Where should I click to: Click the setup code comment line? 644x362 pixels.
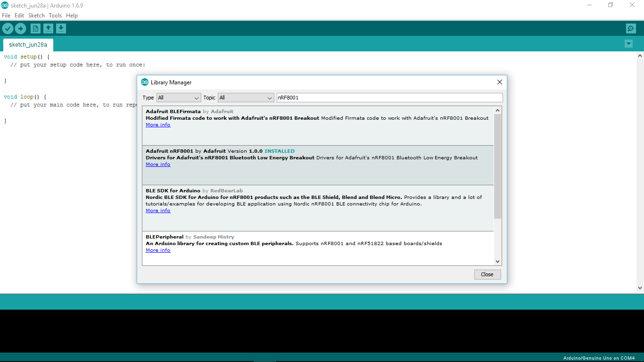[78, 65]
